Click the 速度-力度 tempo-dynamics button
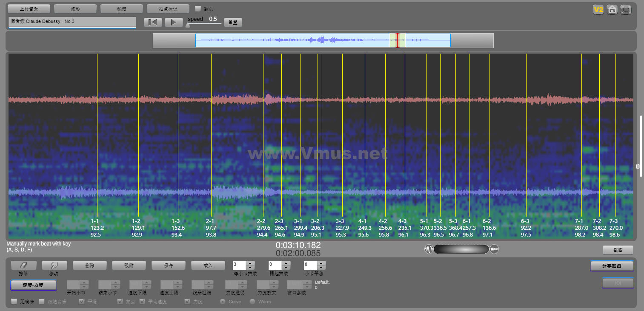This screenshot has height=311, width=644. coord(34,285)
